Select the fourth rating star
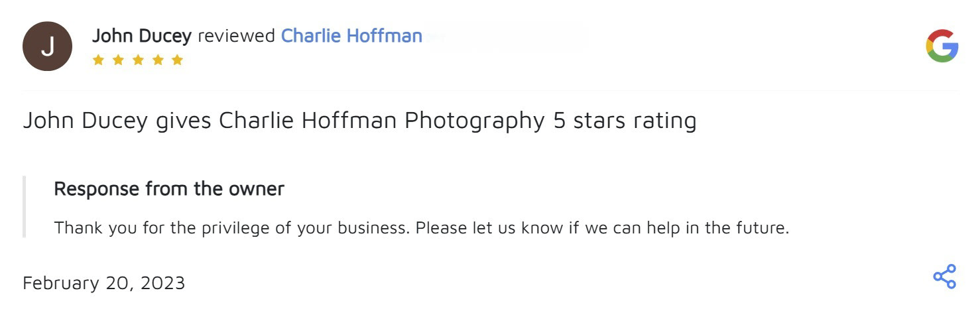The width and height of the screenshot is (980, 317). (157, 60)
